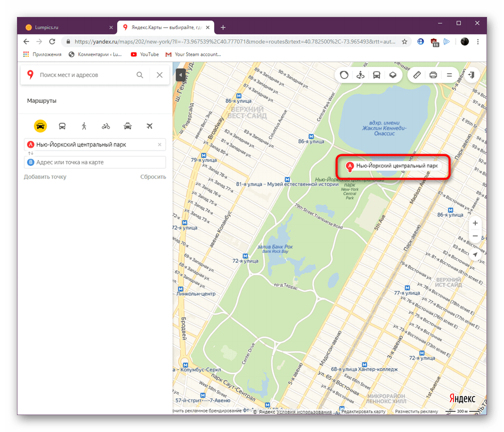504x432 pixels.
Task: Open the Приложения apps bookmark
Action: click(x=42, y=55)
